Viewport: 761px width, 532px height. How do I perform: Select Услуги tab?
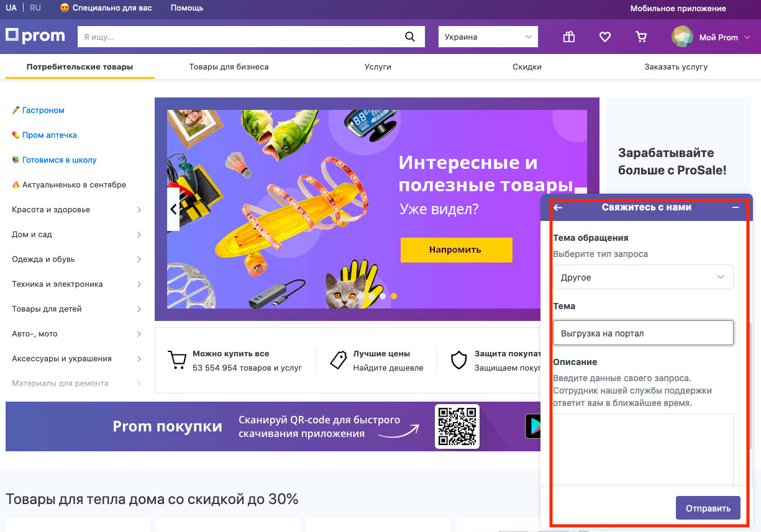pos(378,66)
